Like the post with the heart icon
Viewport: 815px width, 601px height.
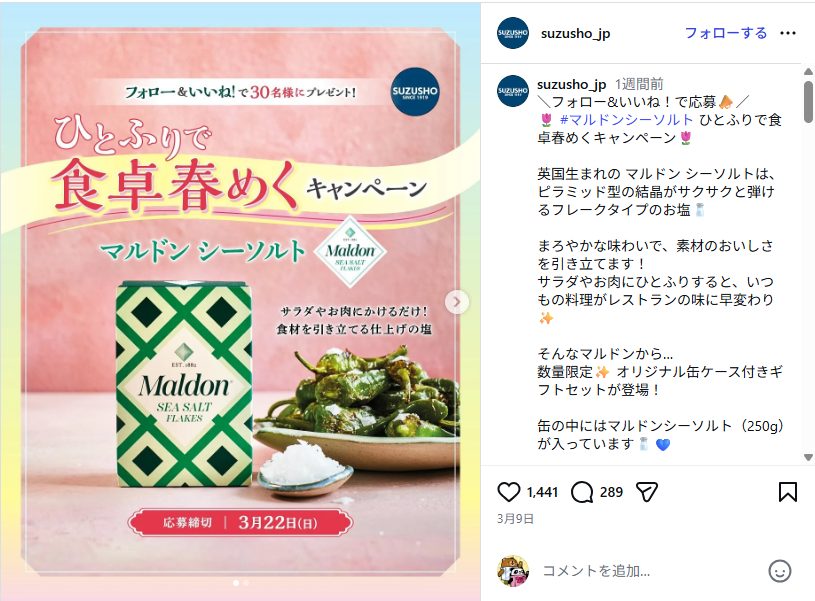pos(508,492)
